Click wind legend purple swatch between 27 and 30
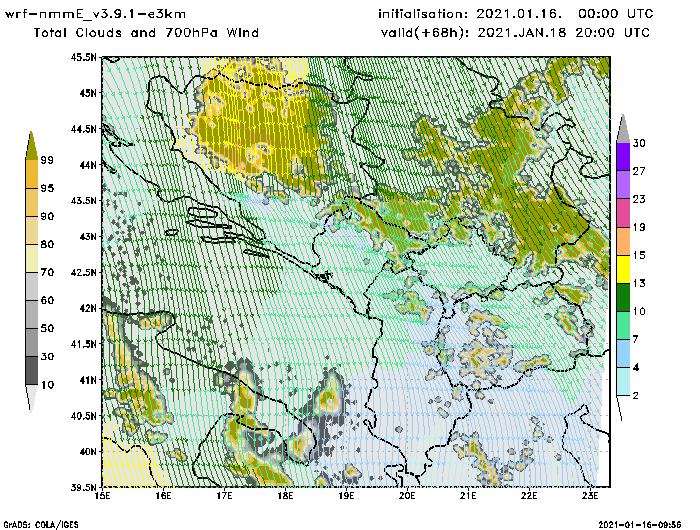This screenshot has width=700, height=530. coord(623,157)
